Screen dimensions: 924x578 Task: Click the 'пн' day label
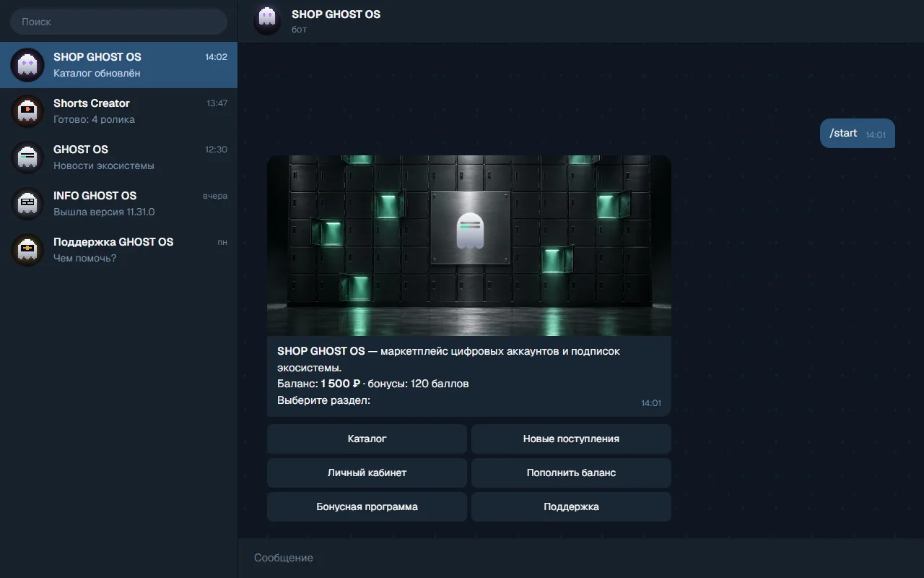[222, 242]
